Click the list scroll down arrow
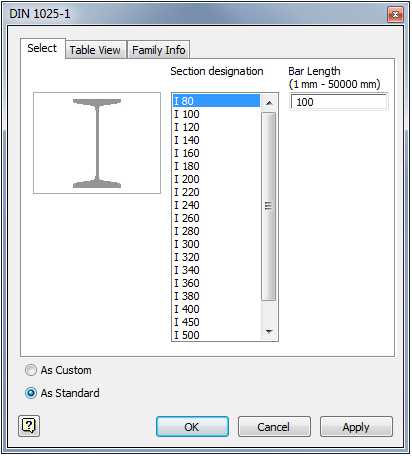Viewport: 412px width, 456px height. (269, 332)
